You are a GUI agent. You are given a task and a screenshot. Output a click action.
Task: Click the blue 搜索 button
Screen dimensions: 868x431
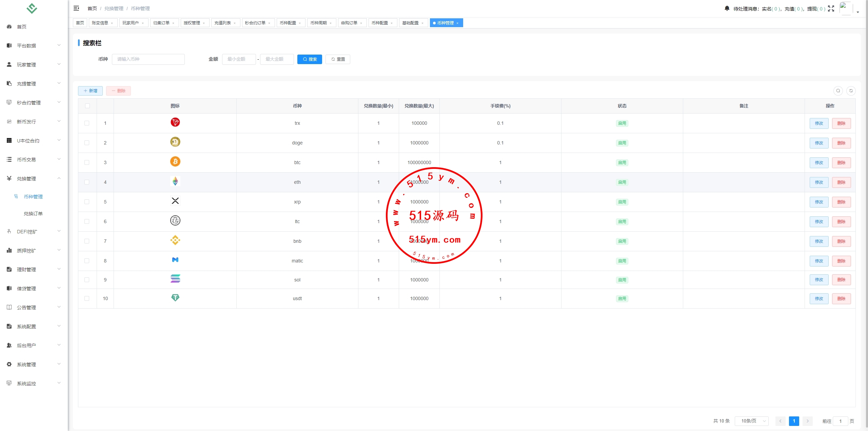tap(310, 59)
